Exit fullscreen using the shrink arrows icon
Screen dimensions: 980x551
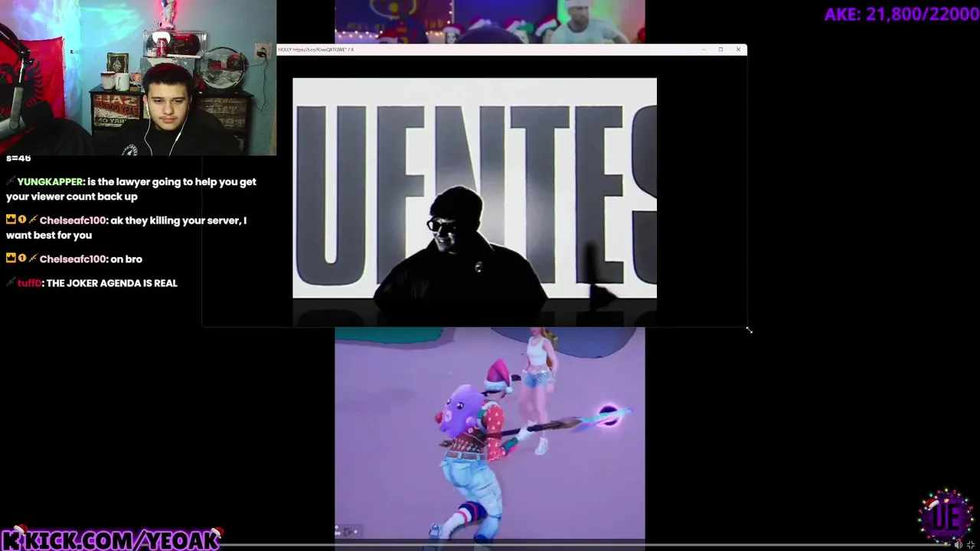point(971,545)
